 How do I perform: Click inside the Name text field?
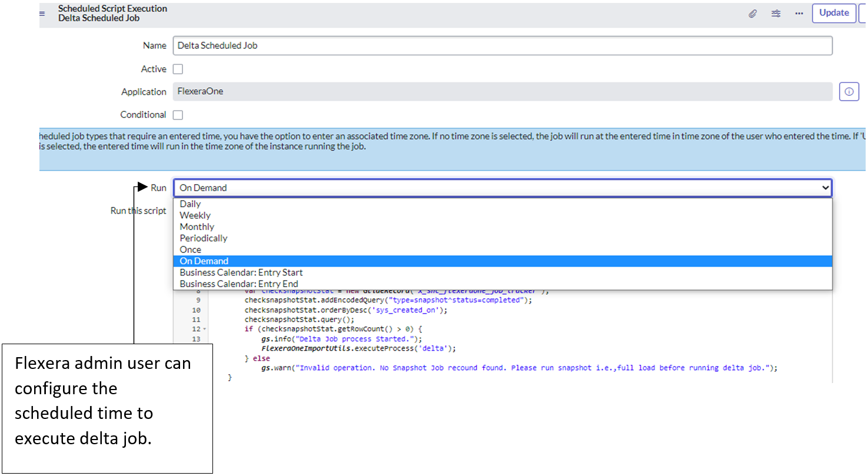[x=503, y=45]
